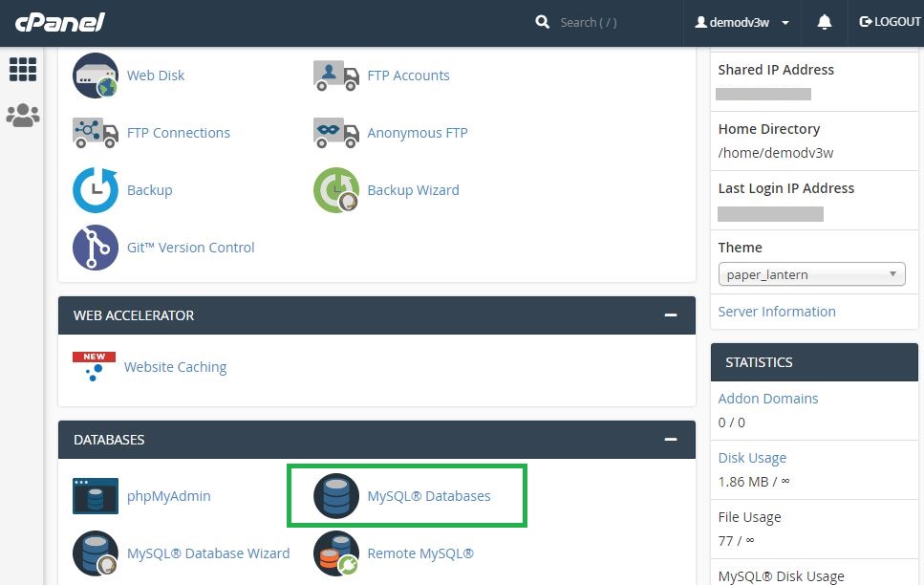Select the home directory path /home/demodv3w
This screenshot has width=924, height=585.
[776, 153]
